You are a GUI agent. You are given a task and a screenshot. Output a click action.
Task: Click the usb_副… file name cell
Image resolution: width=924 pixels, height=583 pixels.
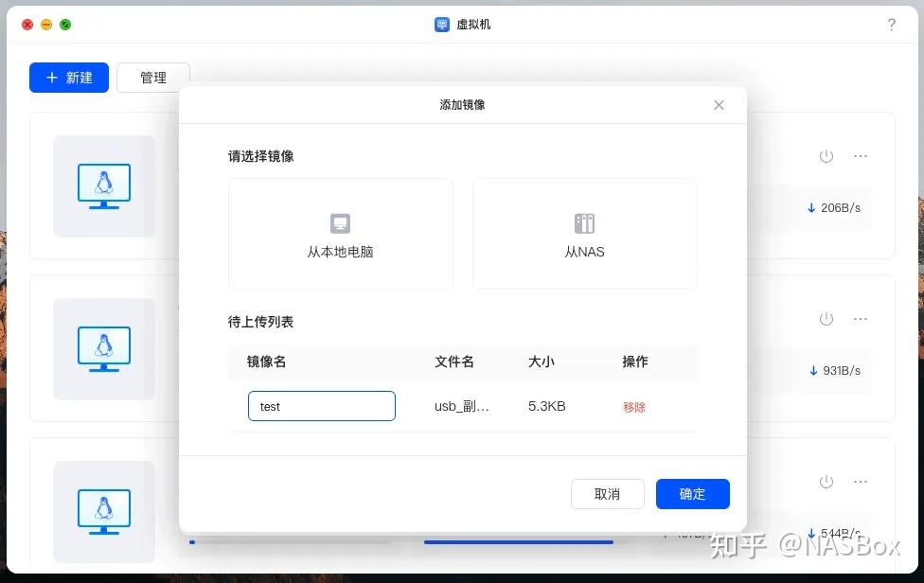click(461, 406)
